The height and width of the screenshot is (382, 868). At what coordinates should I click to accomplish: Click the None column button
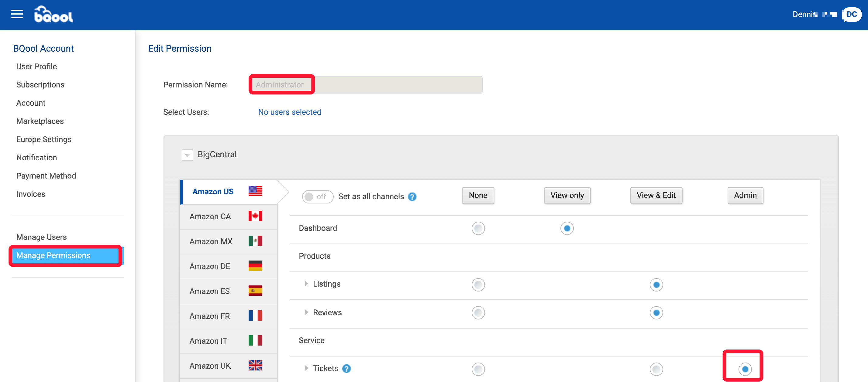tap(478, 196)
